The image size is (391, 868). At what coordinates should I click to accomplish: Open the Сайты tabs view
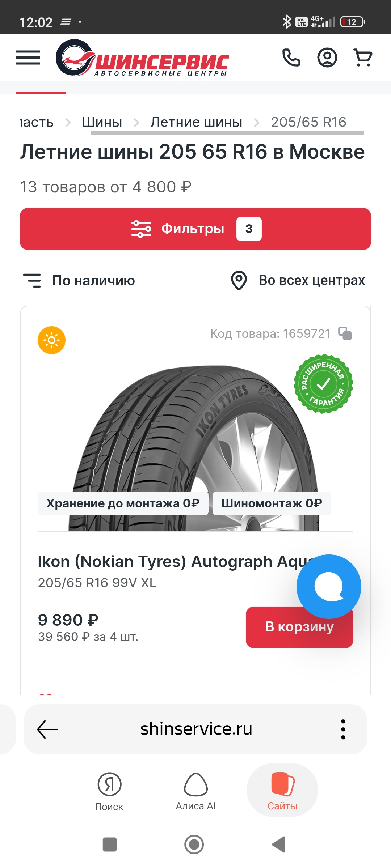(282, 791)
